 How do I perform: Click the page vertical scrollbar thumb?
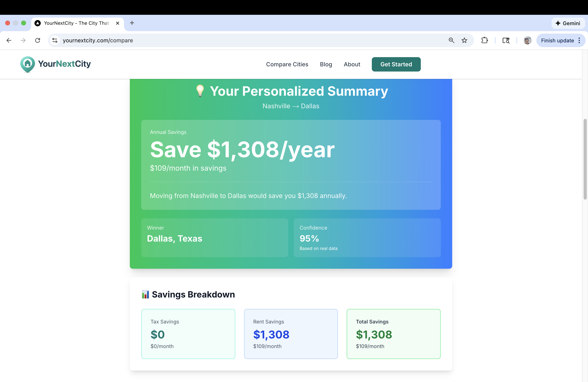click(585, 159)
